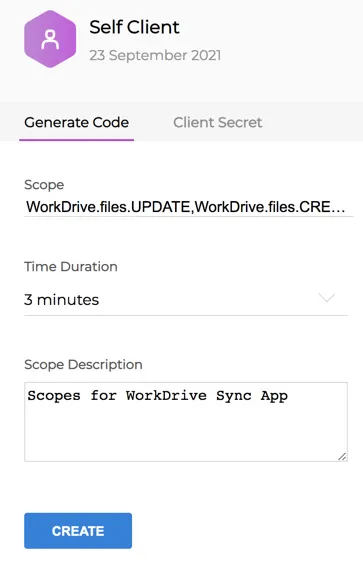Viewport: 363px width, 570px height.
Task: Expand the Time Duration chevron arrow
Action: tap(327, 298)
